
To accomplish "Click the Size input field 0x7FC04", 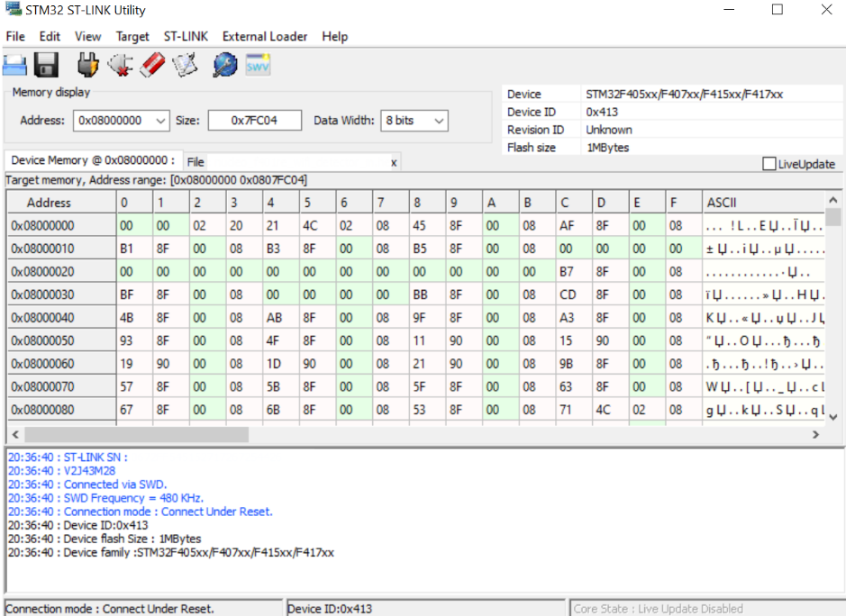I will pos(255,121).
